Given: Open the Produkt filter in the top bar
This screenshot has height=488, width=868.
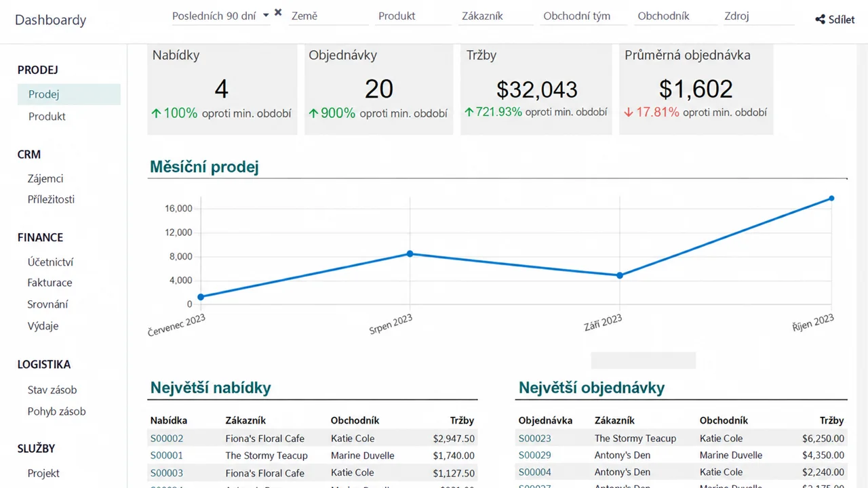Looking at the screenshot, I should pos(414,16).
